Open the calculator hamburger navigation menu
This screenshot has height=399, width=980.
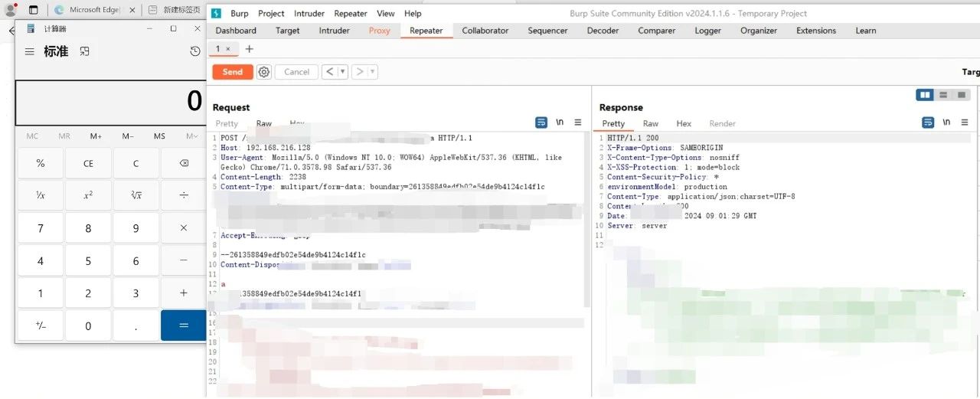[29, 51]
